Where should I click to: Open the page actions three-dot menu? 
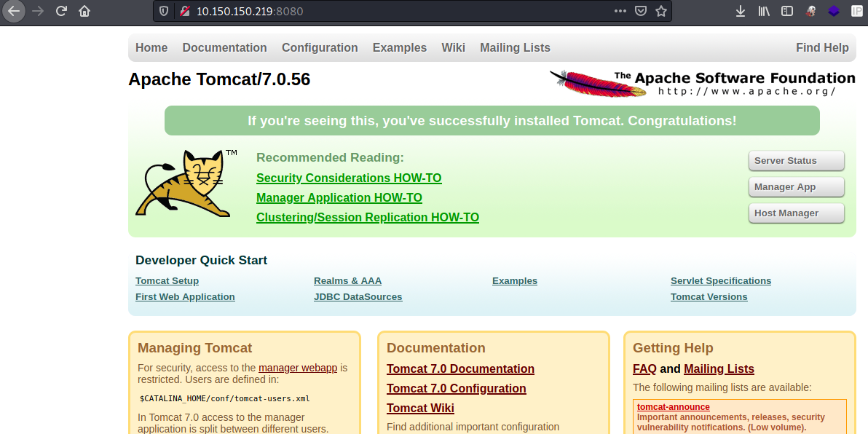click(x=620, y=11)
